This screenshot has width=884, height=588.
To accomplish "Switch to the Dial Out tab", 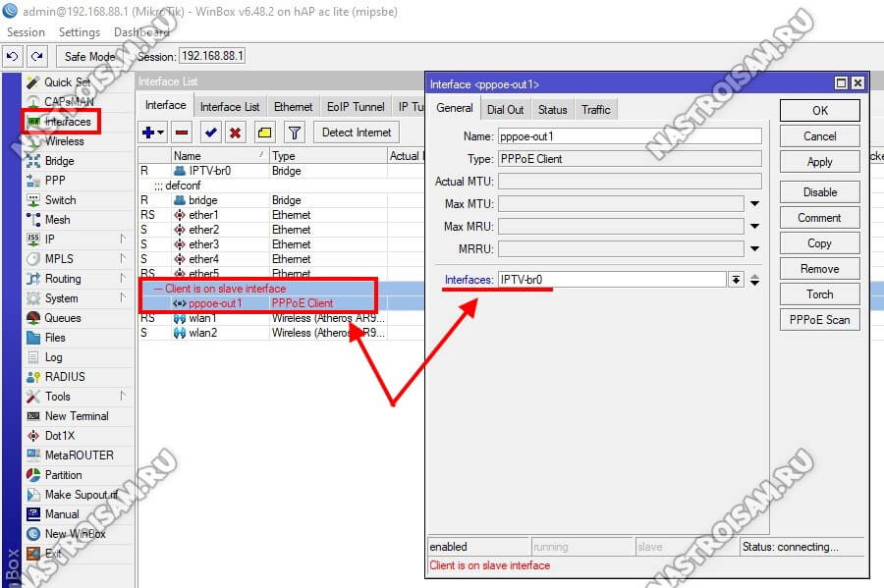I will tap(505, 110).
